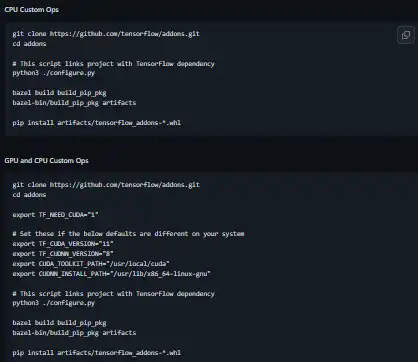The width and height of the screenshot is (418, 362).
Task: Click 'python3 ./configure.py' in the CPU block
Action: (54, 73)
